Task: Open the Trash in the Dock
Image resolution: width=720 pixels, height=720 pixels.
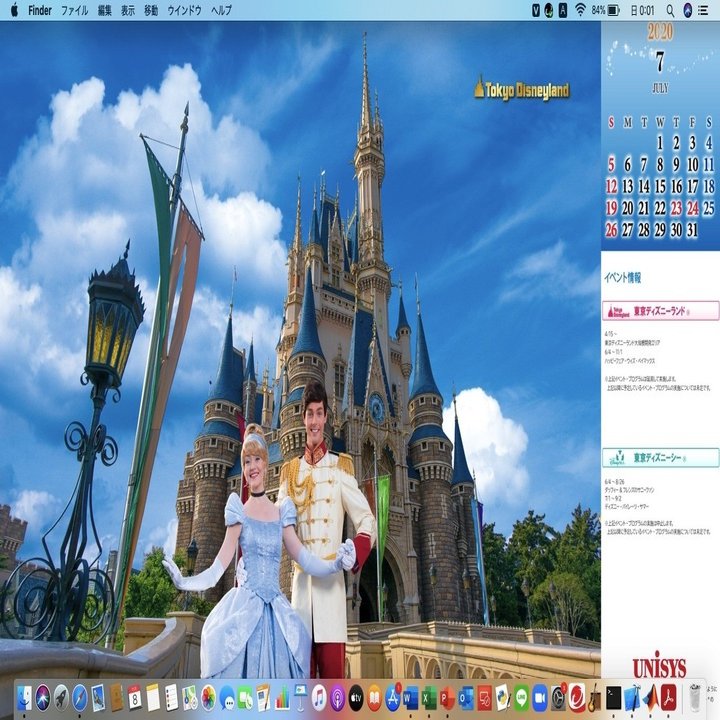Action: 695,698
